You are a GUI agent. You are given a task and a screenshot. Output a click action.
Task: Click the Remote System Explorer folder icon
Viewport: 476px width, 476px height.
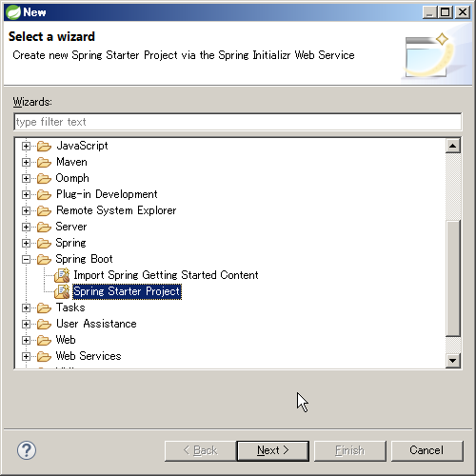(x=44, y=210)
